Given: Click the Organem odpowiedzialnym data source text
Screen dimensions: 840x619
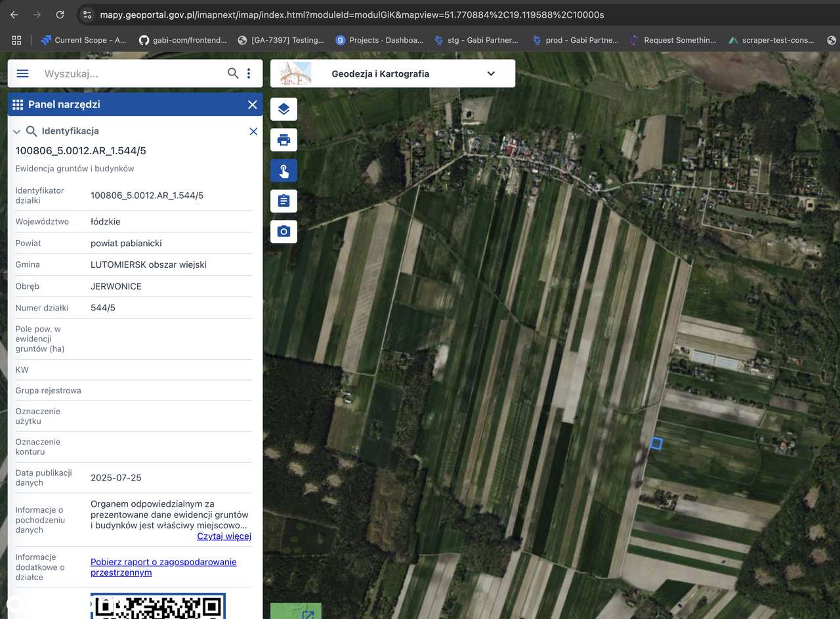Looking at the screenshot, I should coord(169,515).
